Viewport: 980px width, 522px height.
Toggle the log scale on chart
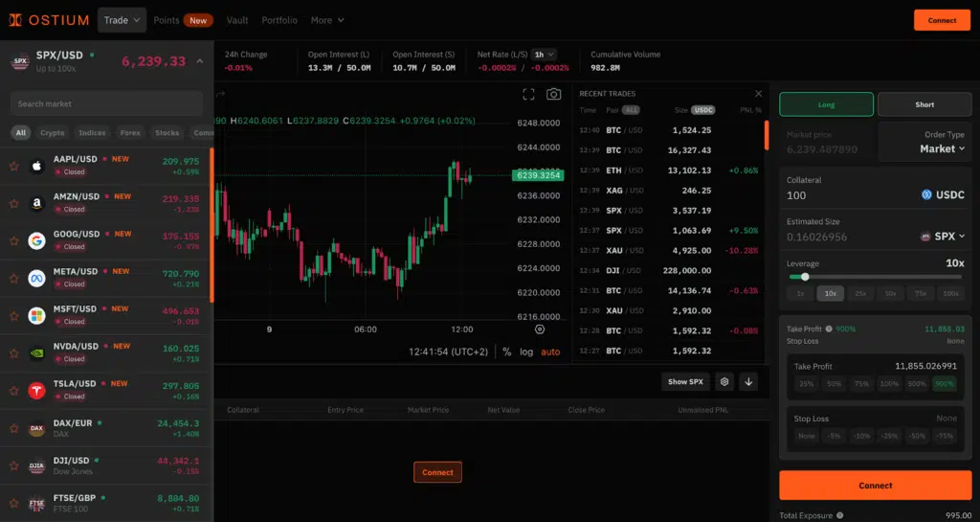(x=526, y=352)
